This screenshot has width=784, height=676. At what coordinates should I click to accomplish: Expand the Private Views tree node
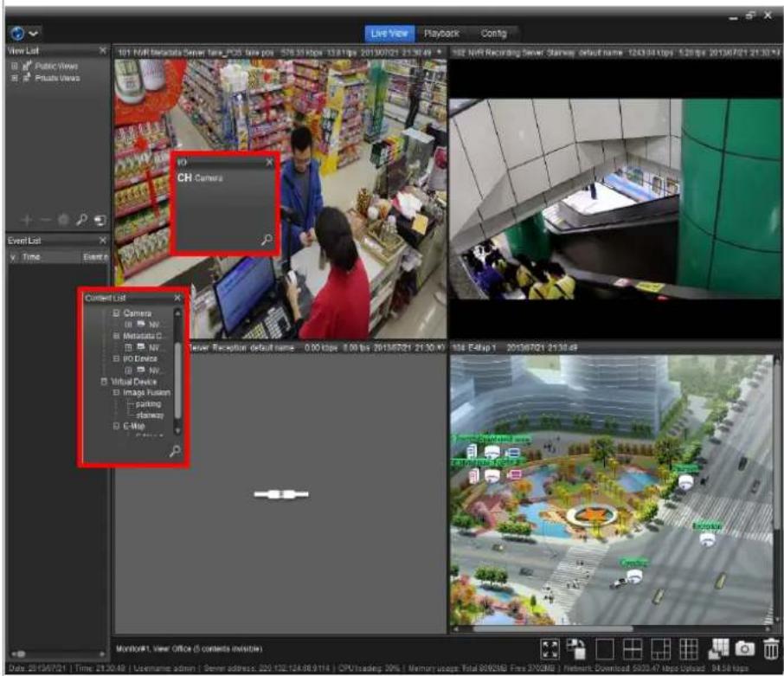(x=14, y=78)
